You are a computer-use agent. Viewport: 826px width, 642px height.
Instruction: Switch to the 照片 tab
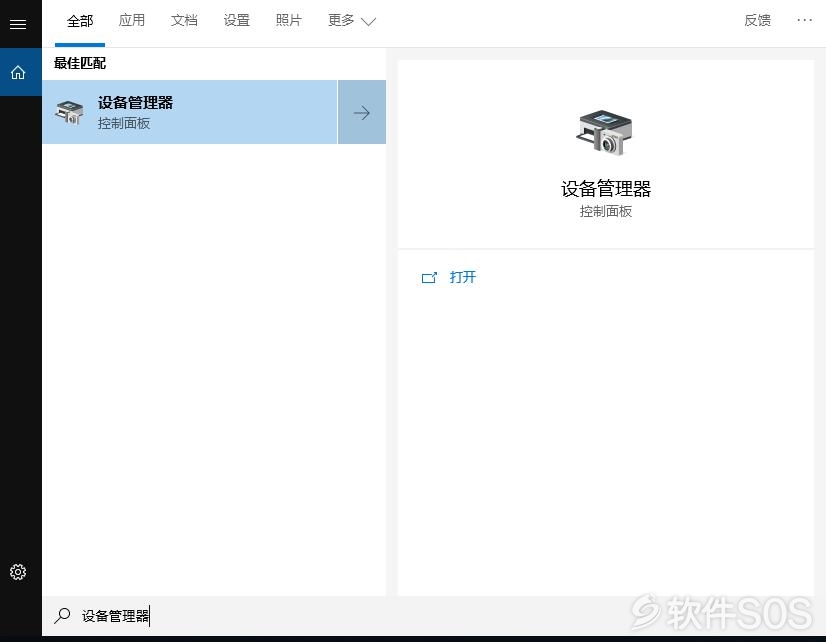(289, 21)
